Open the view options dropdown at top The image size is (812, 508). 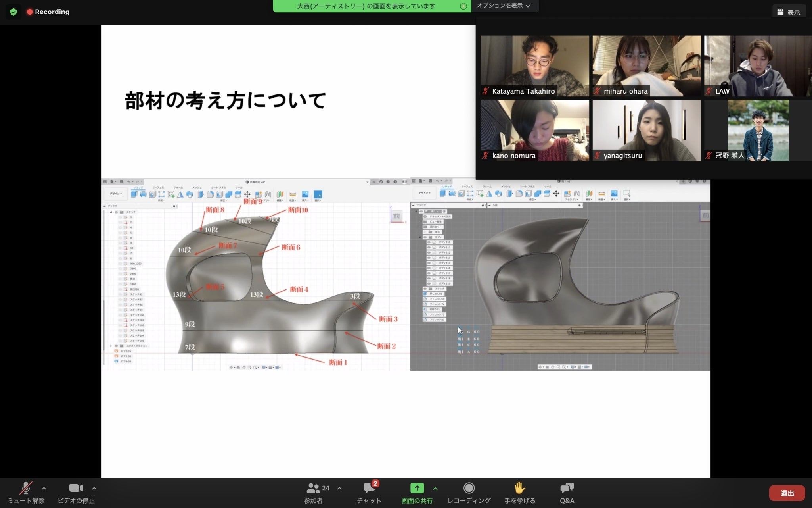(504, 6)
